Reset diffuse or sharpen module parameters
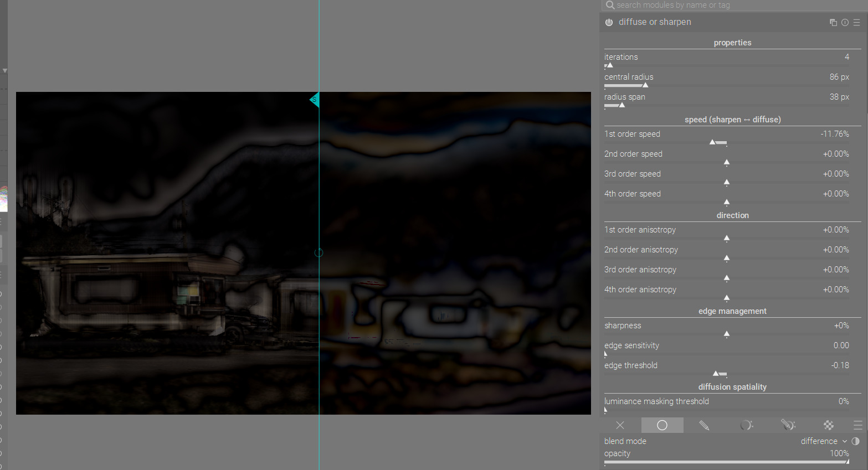This screenshot has height=470, width=868. (x=845, y=23)
